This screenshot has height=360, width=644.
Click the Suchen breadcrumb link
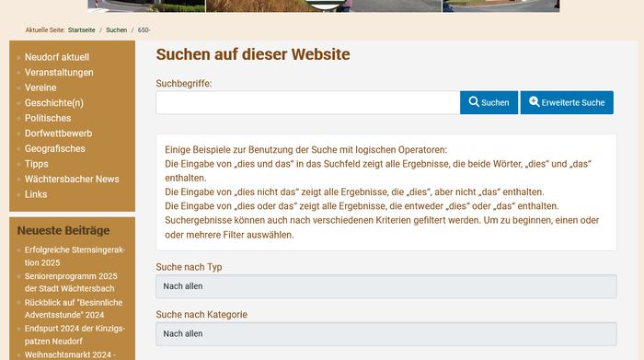coord(116,30)
